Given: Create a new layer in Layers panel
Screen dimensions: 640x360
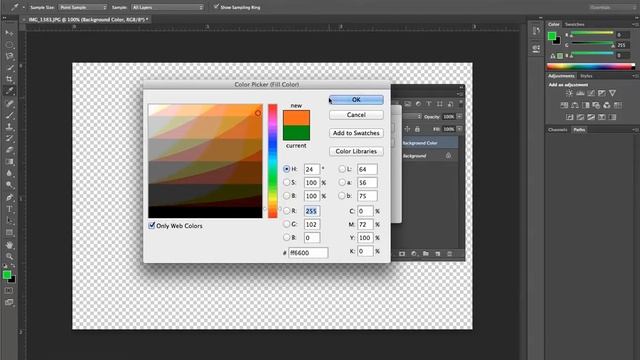Looking at the screenshot, I should [438, 254].
